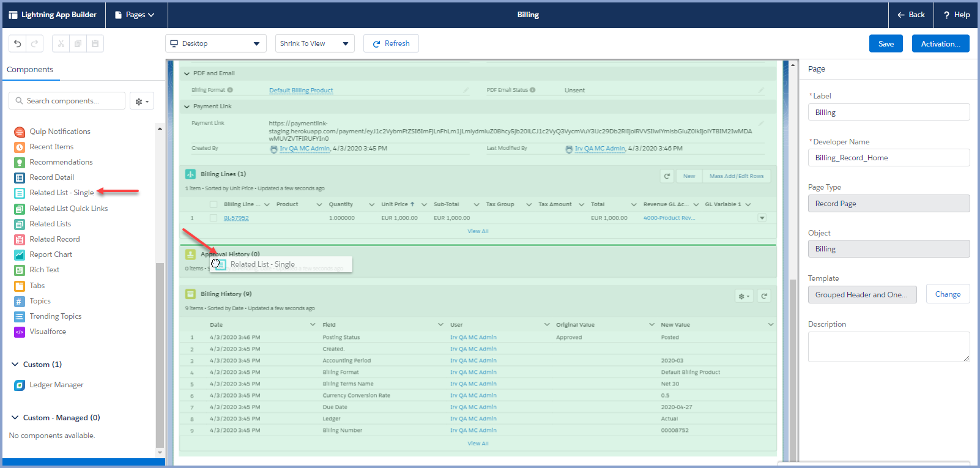
Task: Open the BL-57952 billing line link
Action: 236,218
